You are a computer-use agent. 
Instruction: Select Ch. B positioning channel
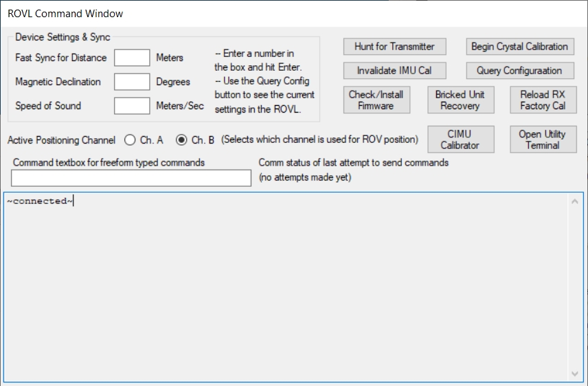click(181, 140)
